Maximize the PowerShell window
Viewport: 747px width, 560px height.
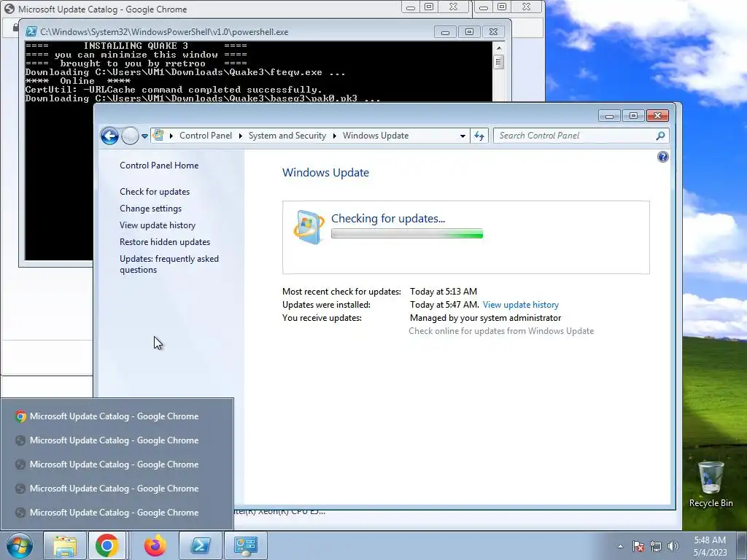pos(469,32)
